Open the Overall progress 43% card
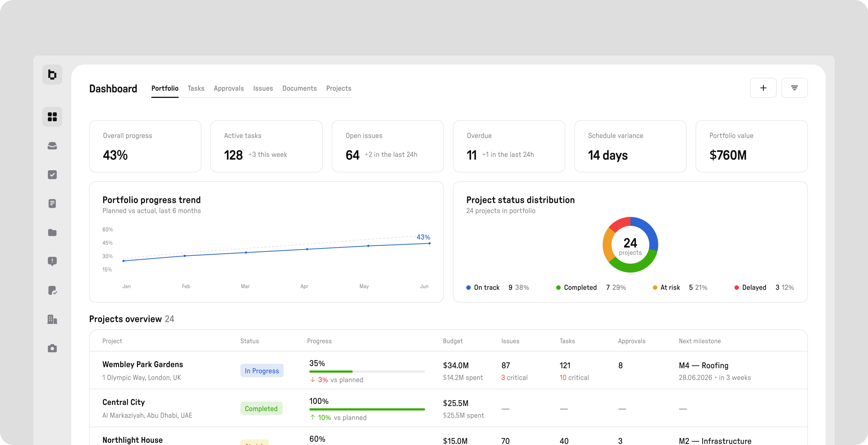The image size is (868, 445). pos(145,146)
